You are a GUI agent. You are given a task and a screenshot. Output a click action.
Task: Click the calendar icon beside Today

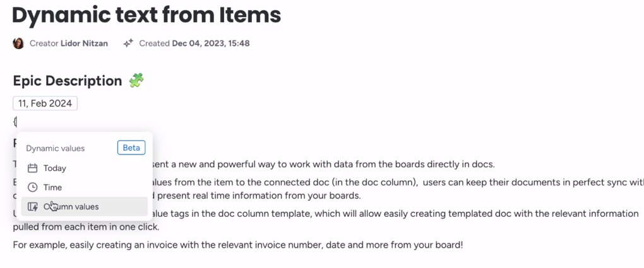pyautogui.click(x=32, y=168)
